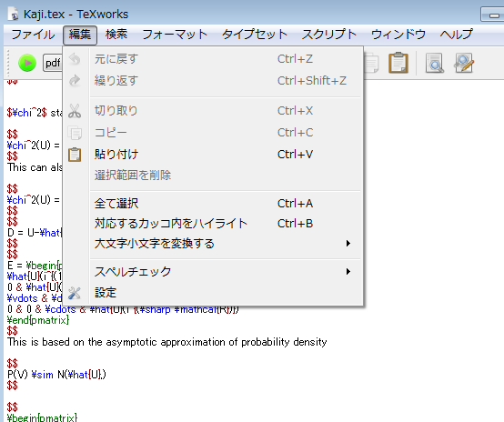This screenshot has height=422, width=504.
Task: Click the Ctrl+A shortcut label
Action: point(295,204)
